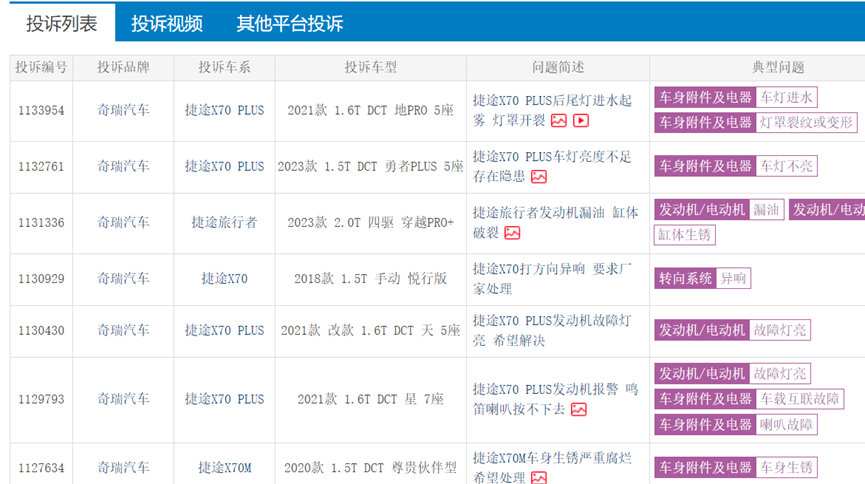Screen dimensions: 865x484
Task: Open description 捷途X70打方向异响
Action: (552, 279)
